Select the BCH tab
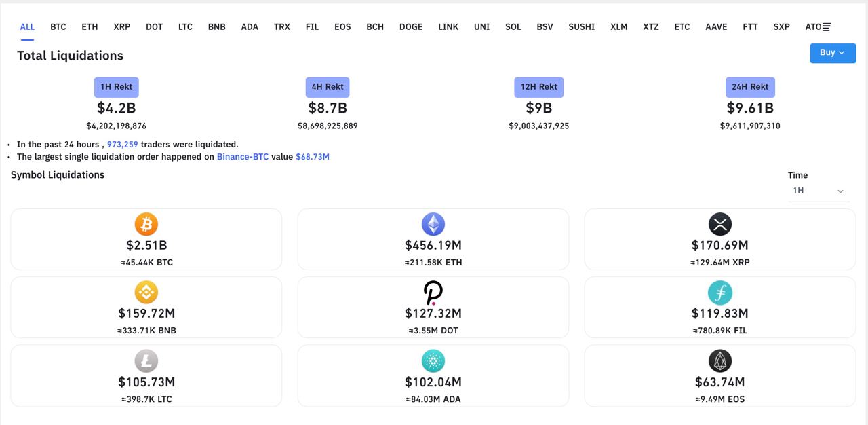The height and width of the screenshot is (425, 868). click(x=375, y=27)
